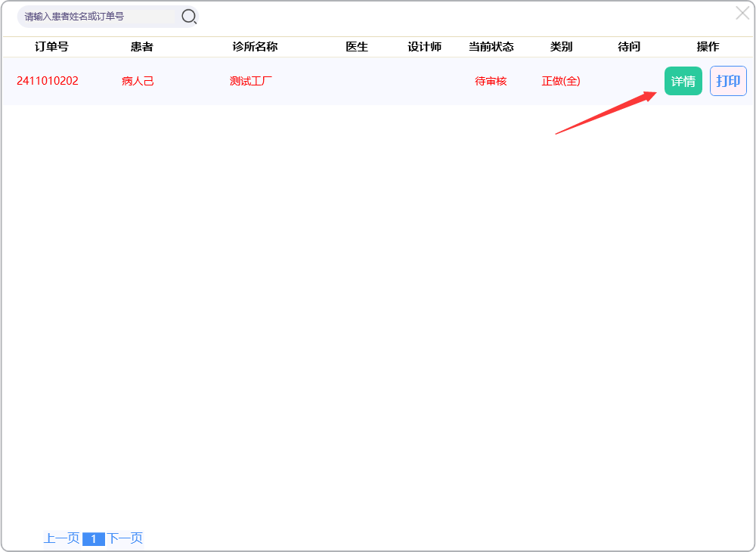Click the magnifying glass search icon

pyautogui.click(x=189, y=17)
